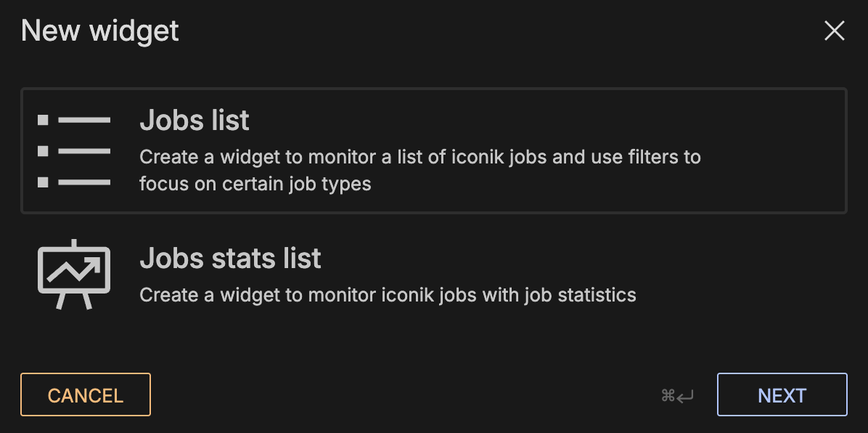This screenshot has width=868, height=433.
Task: Close the New widget dialog with X
Action: coord(835,31)
